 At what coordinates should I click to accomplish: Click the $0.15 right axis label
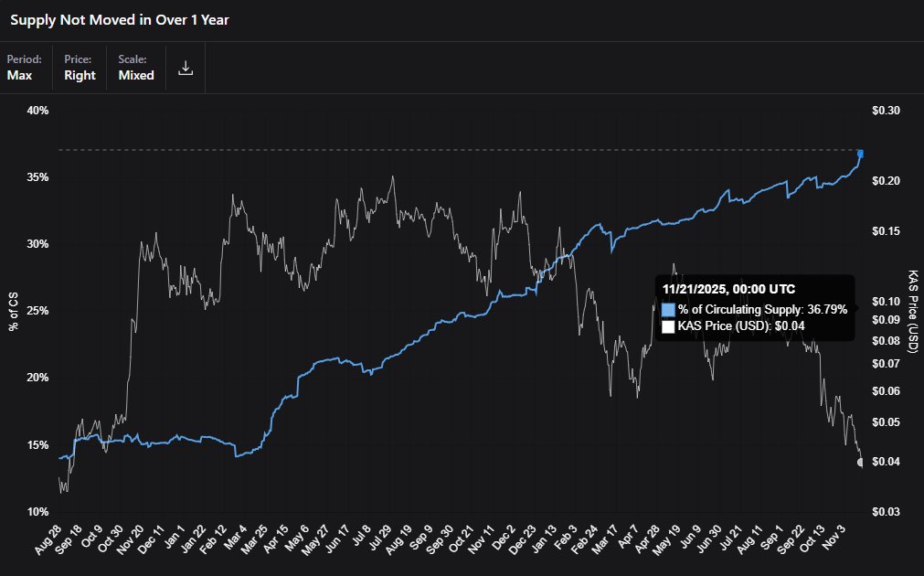886,230
